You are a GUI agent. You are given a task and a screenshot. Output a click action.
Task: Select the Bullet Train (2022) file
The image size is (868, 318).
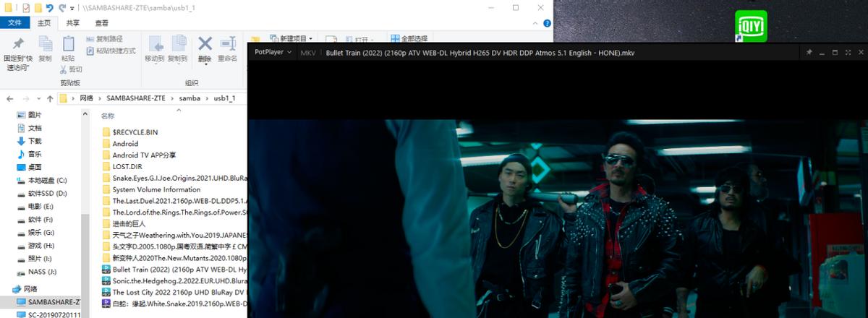tap(174, 269)
